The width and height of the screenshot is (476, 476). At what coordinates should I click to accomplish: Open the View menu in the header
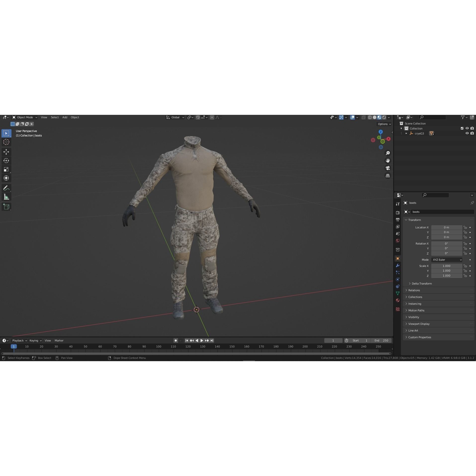click(x=44, y=117)
